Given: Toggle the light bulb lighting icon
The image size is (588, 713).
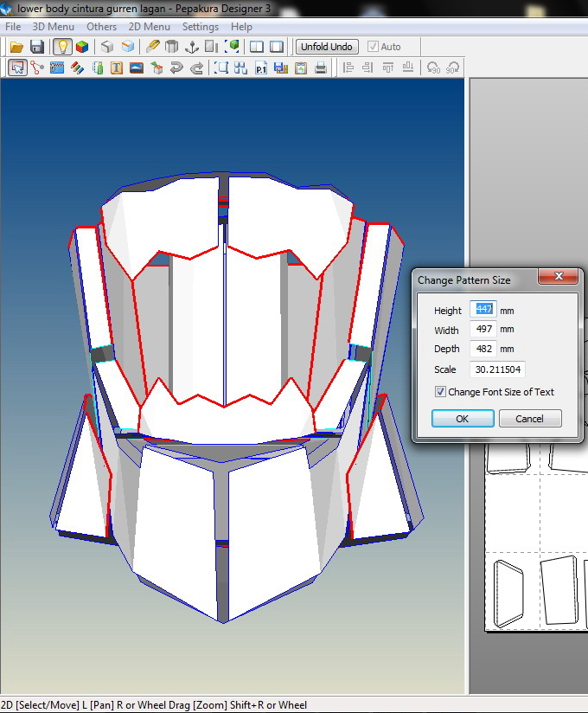Looking at the screenshot, I should [61, 47].
